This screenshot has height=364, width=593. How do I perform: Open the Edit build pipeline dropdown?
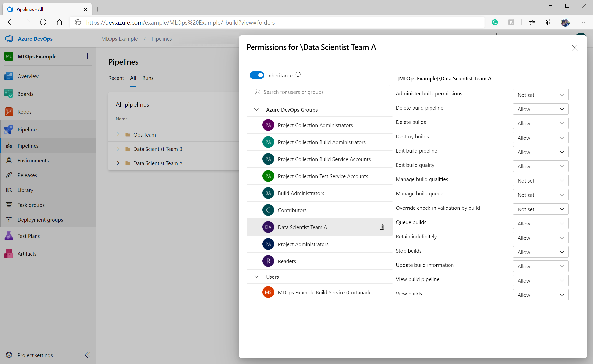pos(540,152)
